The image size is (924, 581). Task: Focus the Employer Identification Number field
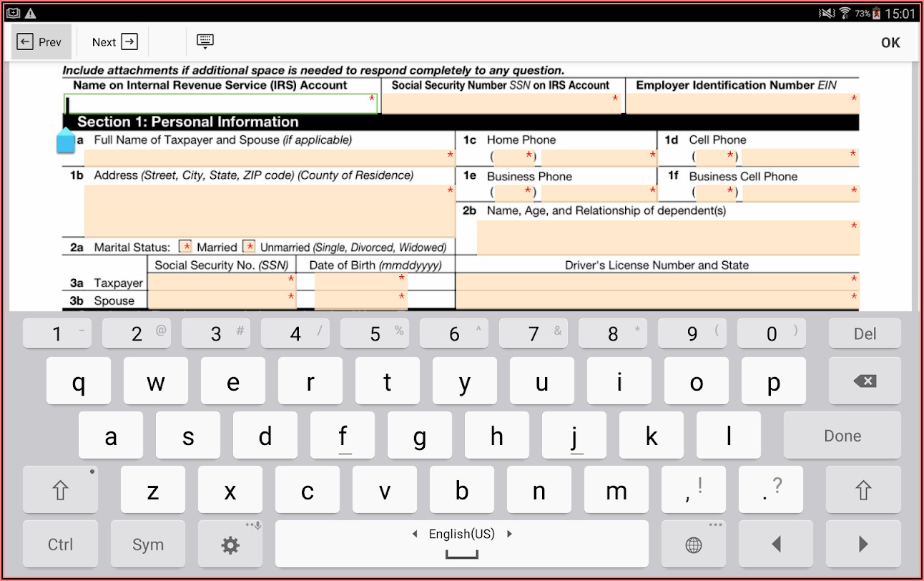(x=742, y=104)
